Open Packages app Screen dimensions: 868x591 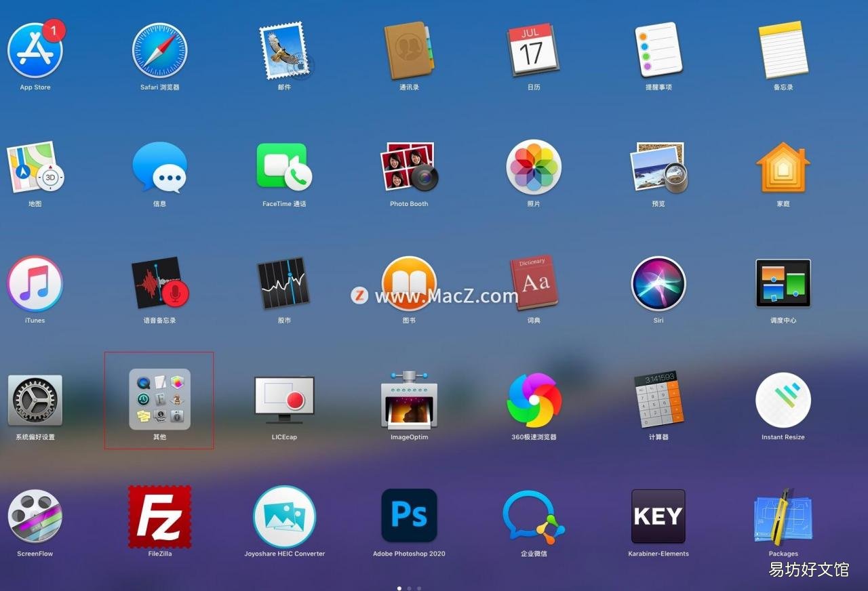(783, 516)
